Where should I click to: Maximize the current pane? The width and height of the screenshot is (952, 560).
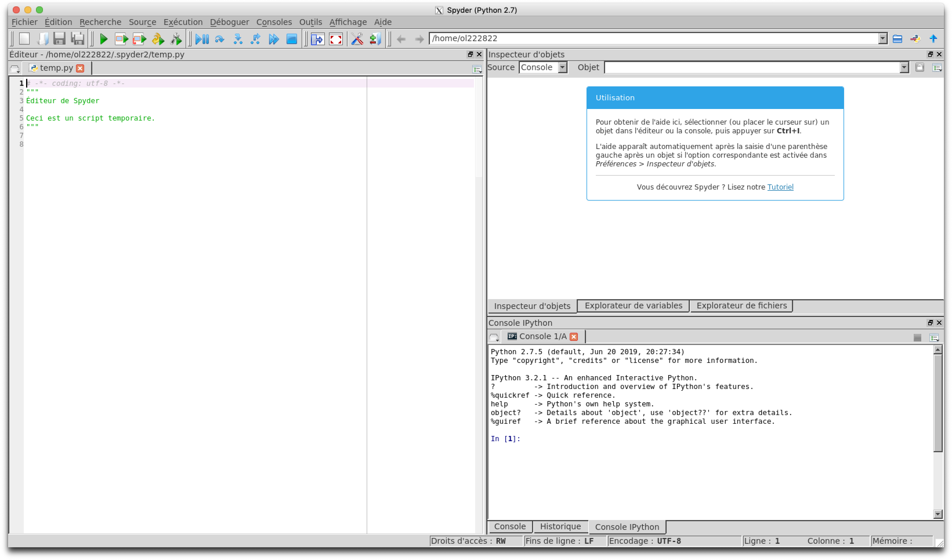(x=318, y=39)
